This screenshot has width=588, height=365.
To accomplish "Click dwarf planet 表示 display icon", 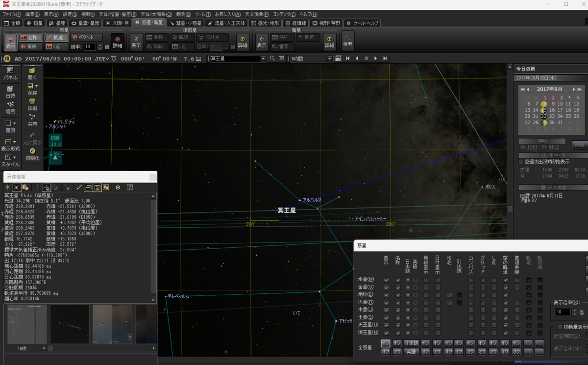I will [x=136, y=42].
